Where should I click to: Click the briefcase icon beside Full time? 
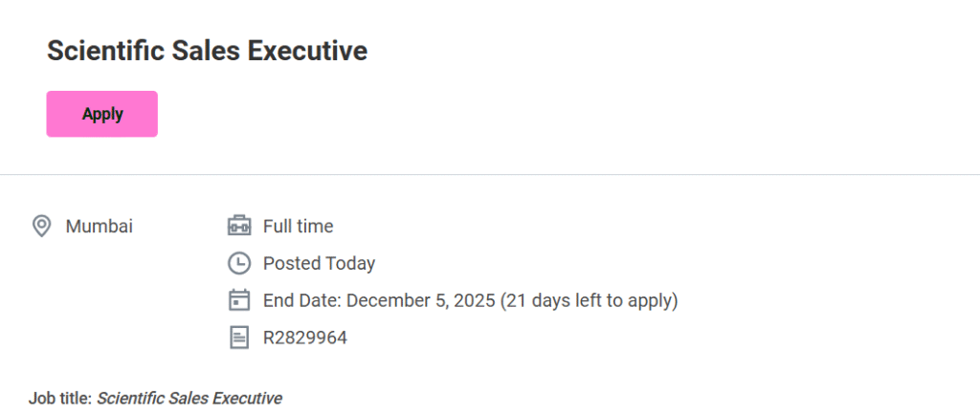pos(238,227)
